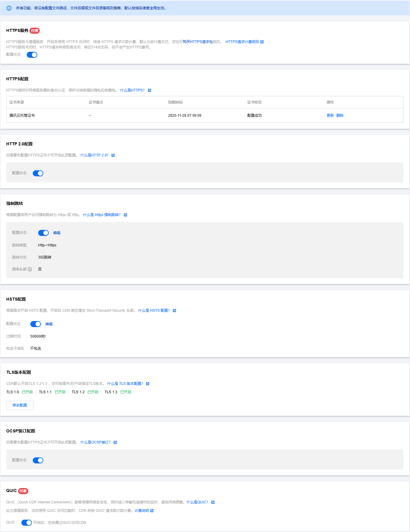Click external link icon after 什么是 TLS 版本配置?
Screen dimensions: 410x532
pos(148,384)
